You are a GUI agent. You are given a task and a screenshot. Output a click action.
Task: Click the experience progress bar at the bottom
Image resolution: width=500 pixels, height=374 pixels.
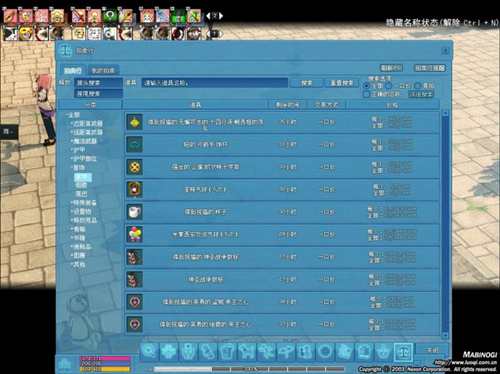pos(249,369)
